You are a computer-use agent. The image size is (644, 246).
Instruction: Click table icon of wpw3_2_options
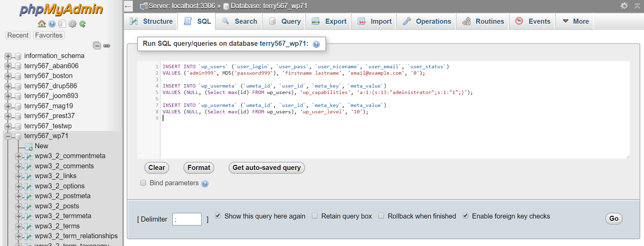(x=29, y=187)
